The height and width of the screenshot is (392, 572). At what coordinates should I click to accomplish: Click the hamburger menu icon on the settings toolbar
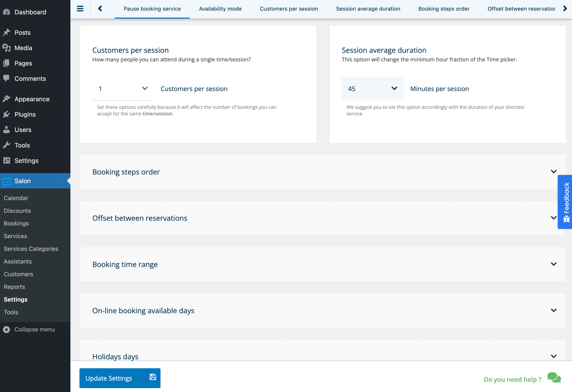[x=80, y=8]
